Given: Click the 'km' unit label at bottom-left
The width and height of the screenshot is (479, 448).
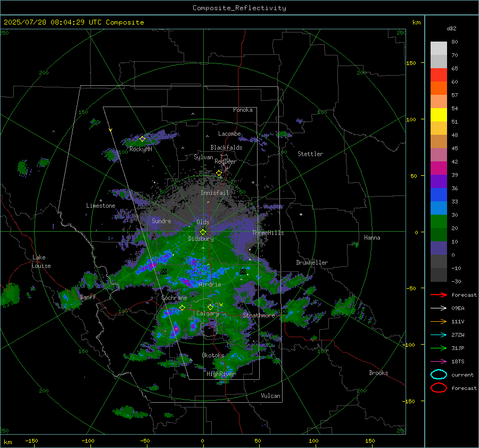Looking at the screenshot, I should click(7, 442).
